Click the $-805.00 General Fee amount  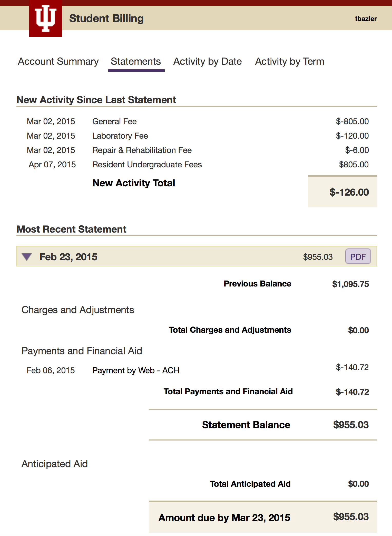(x=352, y=121)
